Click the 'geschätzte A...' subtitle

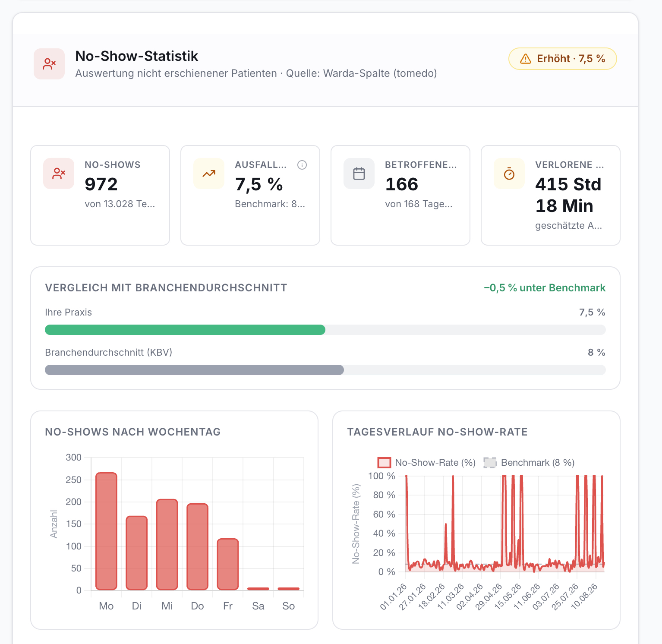point(568,226)
